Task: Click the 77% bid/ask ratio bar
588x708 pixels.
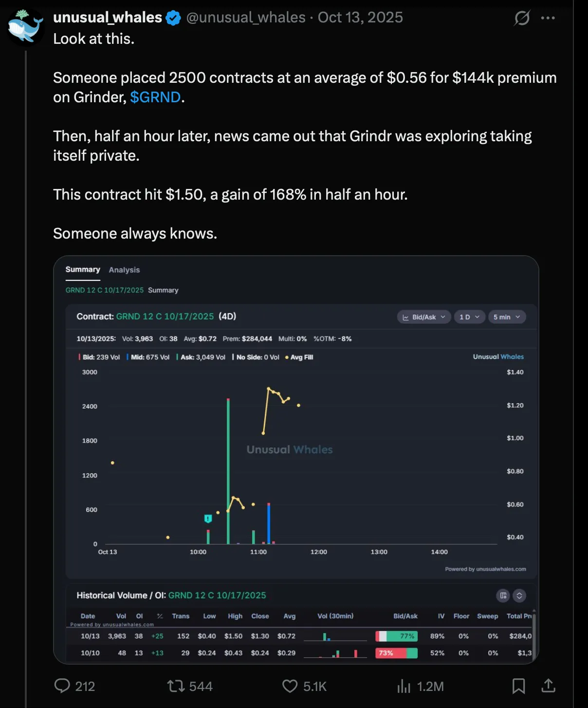Action: 396,636
